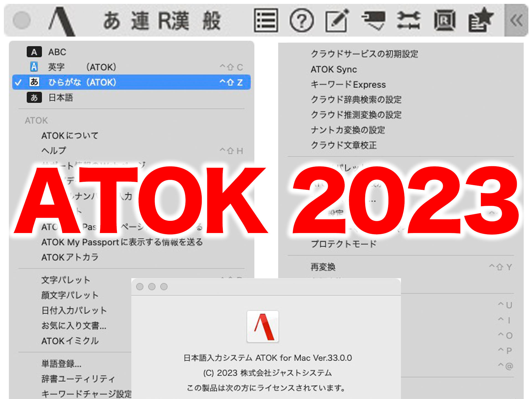Click the R漢 input method indicator
Screen dimensions: 532x399
point(173,21)
